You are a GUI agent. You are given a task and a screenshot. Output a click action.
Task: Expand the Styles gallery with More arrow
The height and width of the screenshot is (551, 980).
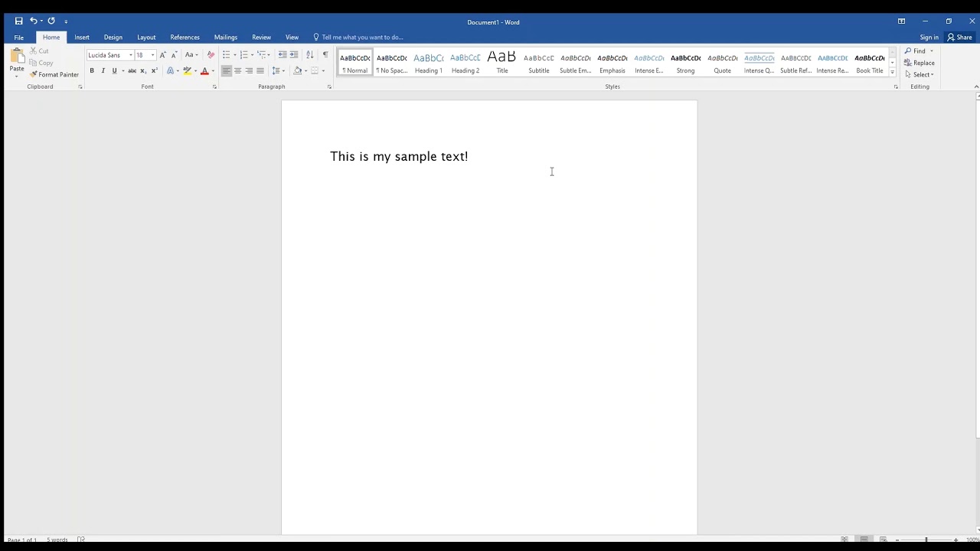(892, 72)
